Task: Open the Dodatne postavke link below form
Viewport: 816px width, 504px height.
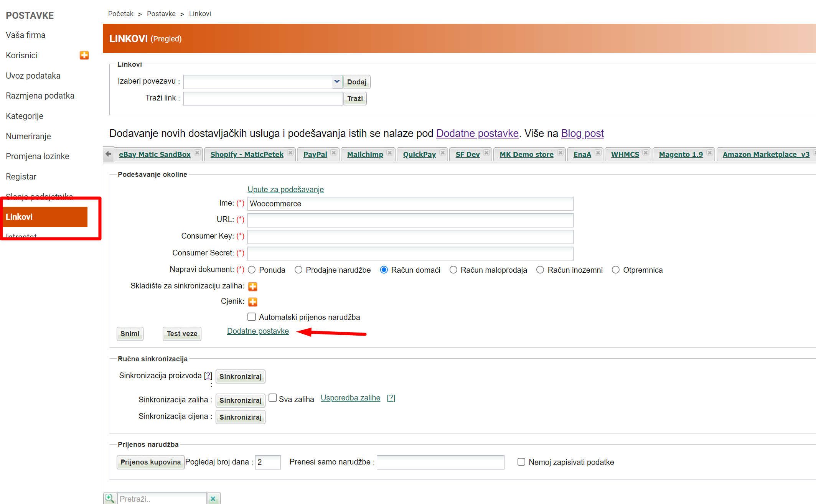Action: click(x=258, y=331)
